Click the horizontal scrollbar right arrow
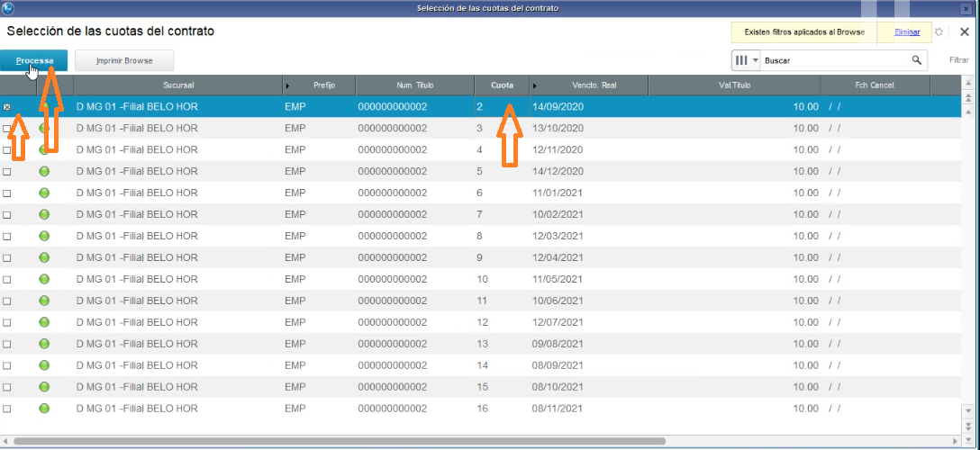Screen dimensions: 980x450 pyautogui.click(x=957, y=441)
